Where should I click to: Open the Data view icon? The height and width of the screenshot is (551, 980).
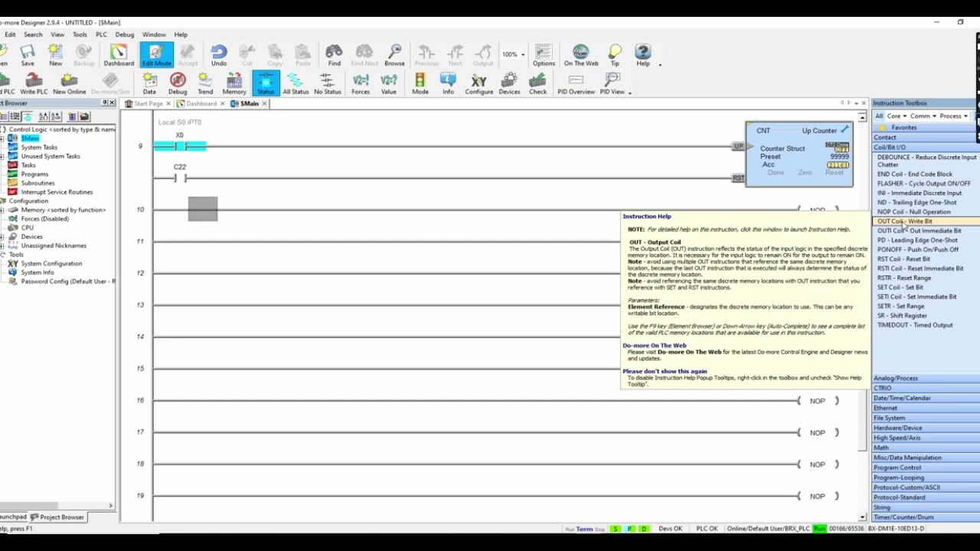tap(149, 84)
